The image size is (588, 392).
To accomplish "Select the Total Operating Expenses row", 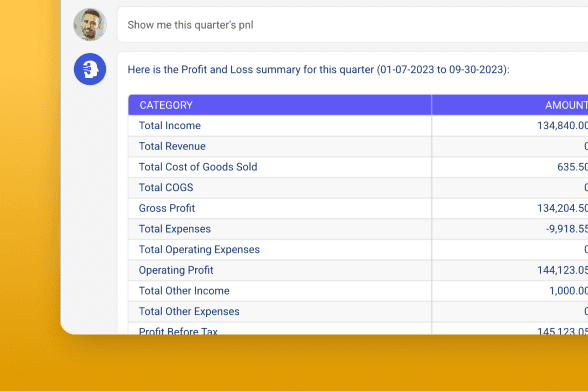I will coord(358,249).
